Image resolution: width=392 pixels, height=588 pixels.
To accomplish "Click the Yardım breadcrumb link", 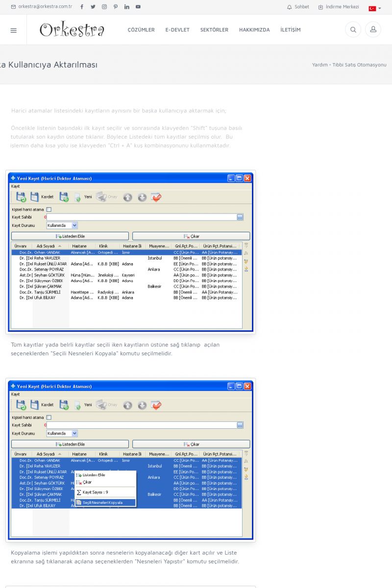I will point(319,65).
